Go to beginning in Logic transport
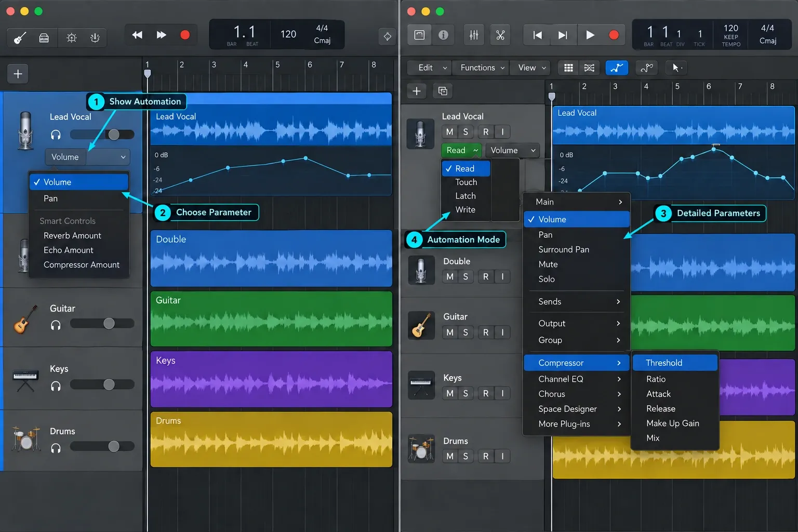Viewport: 798px width, 532px height. [538, 35]
